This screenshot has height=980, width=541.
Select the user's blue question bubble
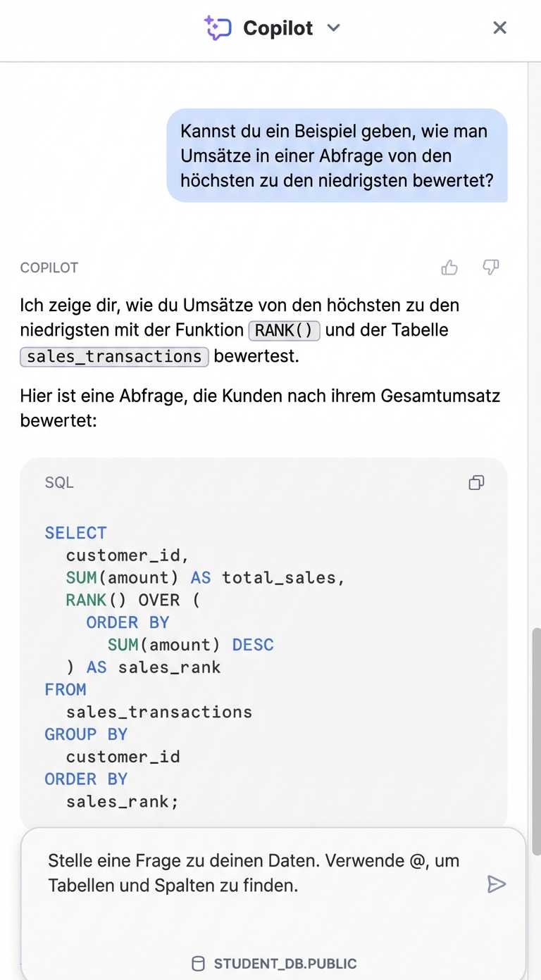click(x=337, y=156)
